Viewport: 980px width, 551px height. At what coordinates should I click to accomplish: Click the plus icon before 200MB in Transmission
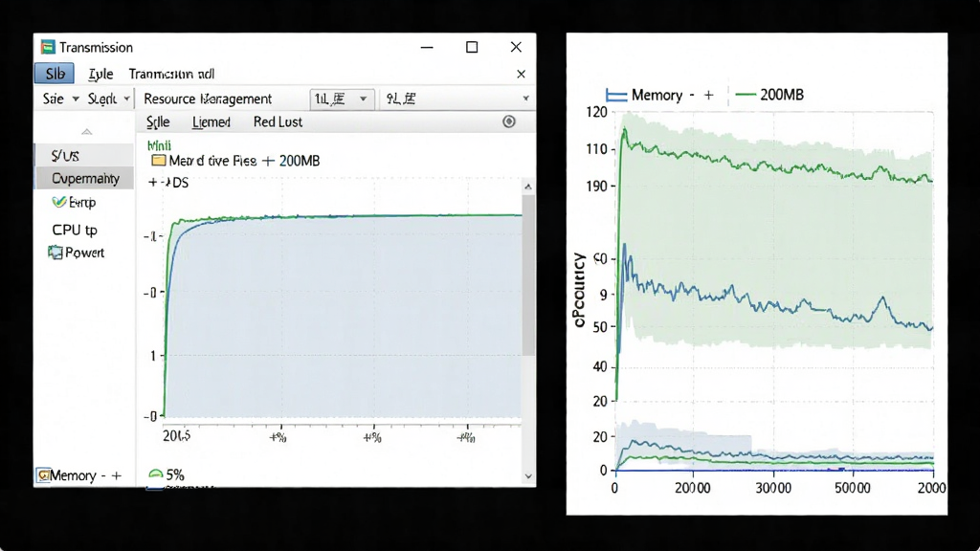[x=268, y=161]
